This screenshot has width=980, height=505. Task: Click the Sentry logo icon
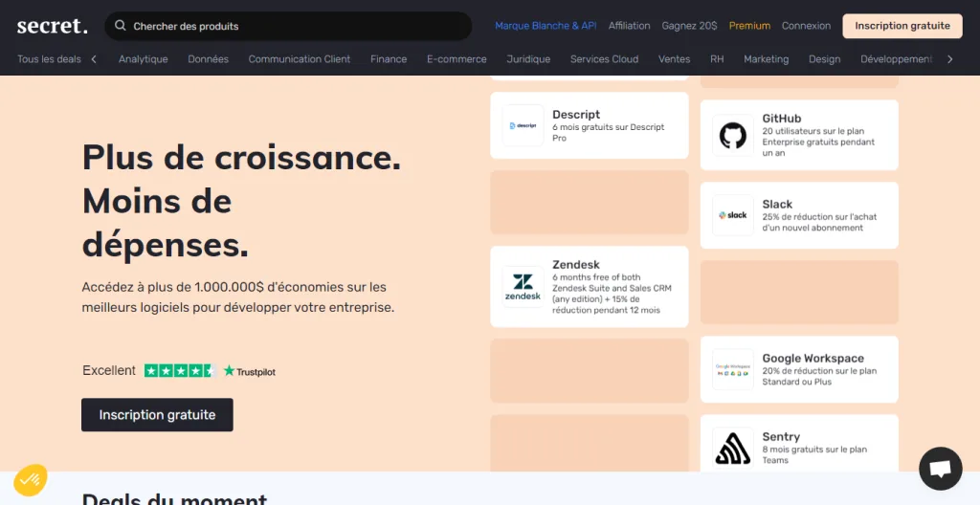click(x=733, y=448)
